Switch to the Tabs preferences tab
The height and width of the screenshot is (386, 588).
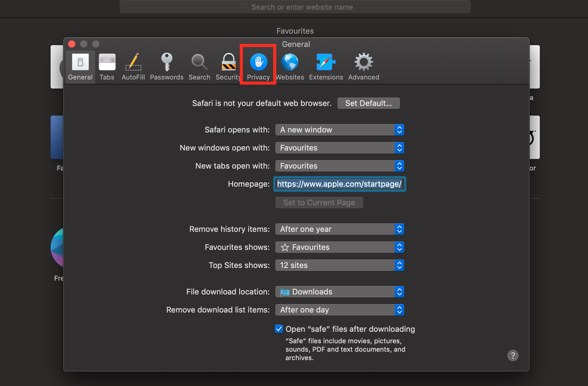tap(107, 67)
